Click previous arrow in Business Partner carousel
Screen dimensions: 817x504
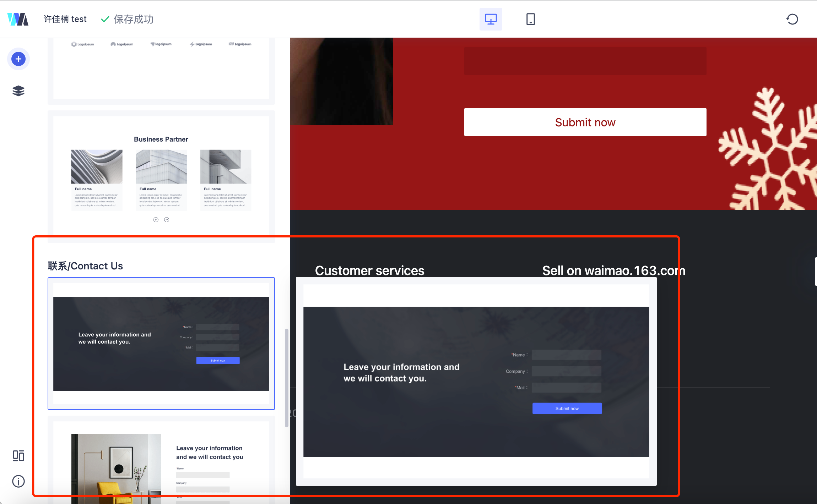click(x=156, y=220)
